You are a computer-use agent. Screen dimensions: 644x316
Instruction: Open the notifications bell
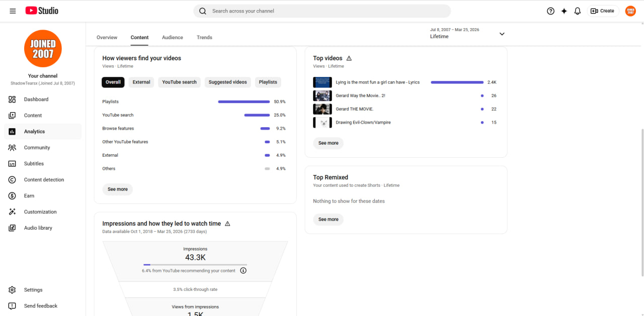(x=578, y=11)
